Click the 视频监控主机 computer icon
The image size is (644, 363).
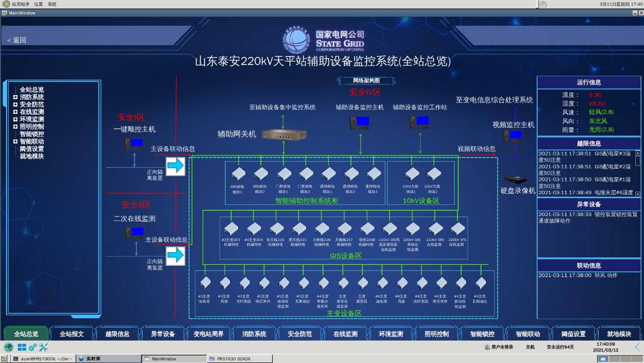tap(513, 136)
